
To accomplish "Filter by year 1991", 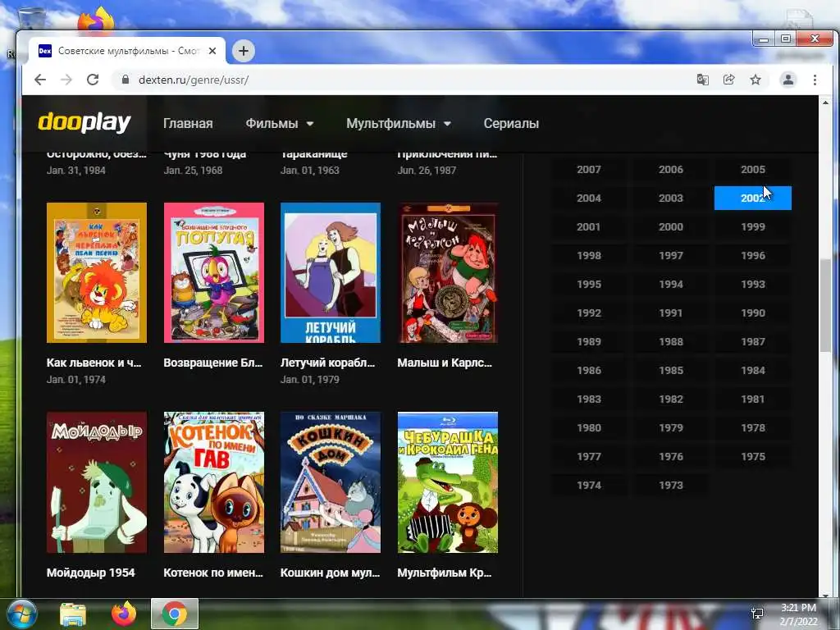I will click(x=671, y=313).
